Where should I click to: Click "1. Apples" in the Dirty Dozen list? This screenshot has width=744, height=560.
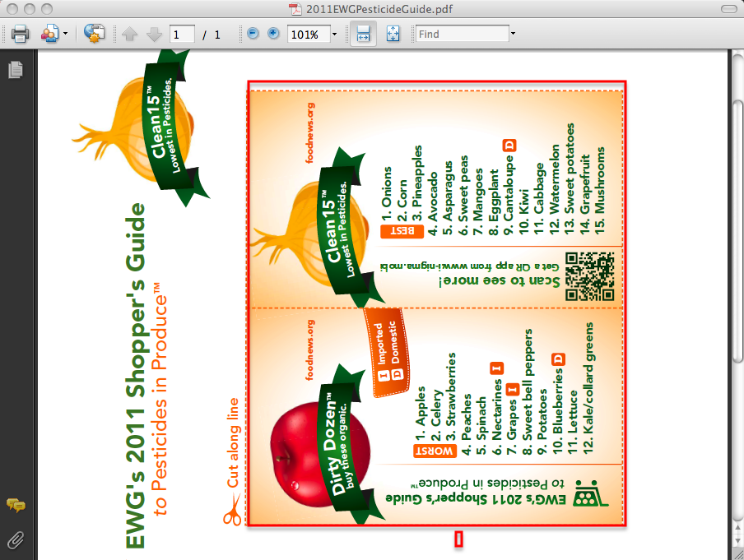pos(421,413)
